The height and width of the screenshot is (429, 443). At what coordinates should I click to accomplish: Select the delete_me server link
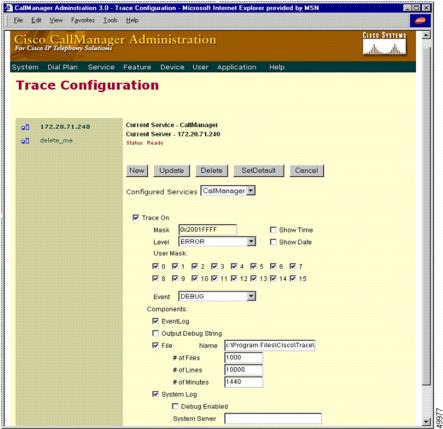56,141
